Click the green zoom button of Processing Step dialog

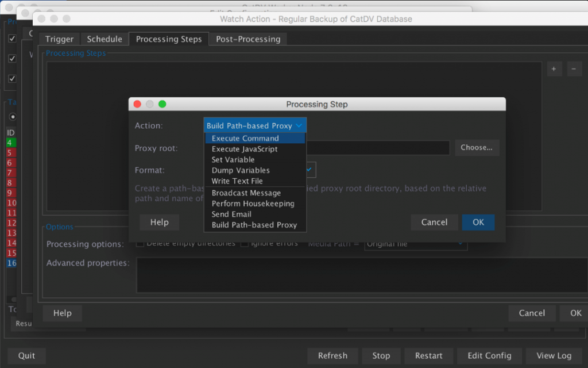pyautogui.click(x=163, y=104)
